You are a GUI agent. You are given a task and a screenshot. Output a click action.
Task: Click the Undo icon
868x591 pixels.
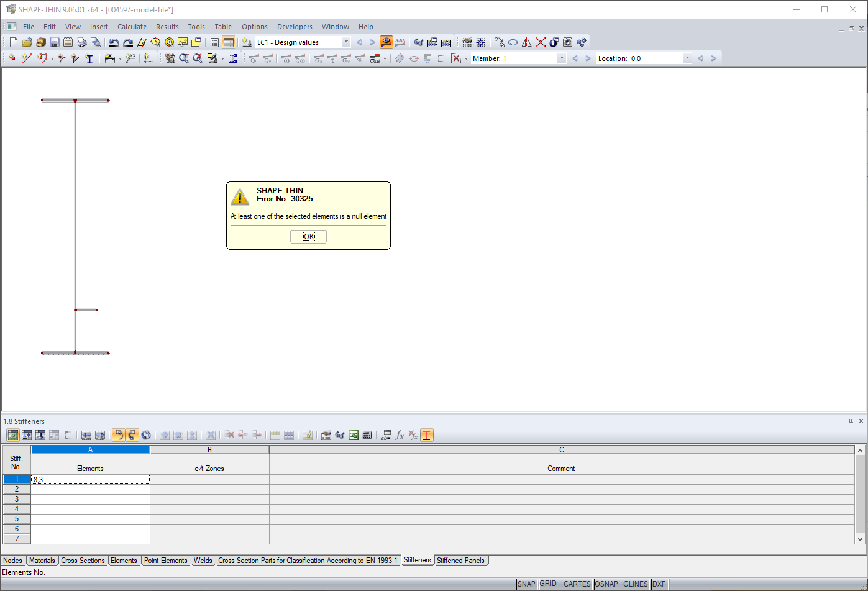(115, 42)
